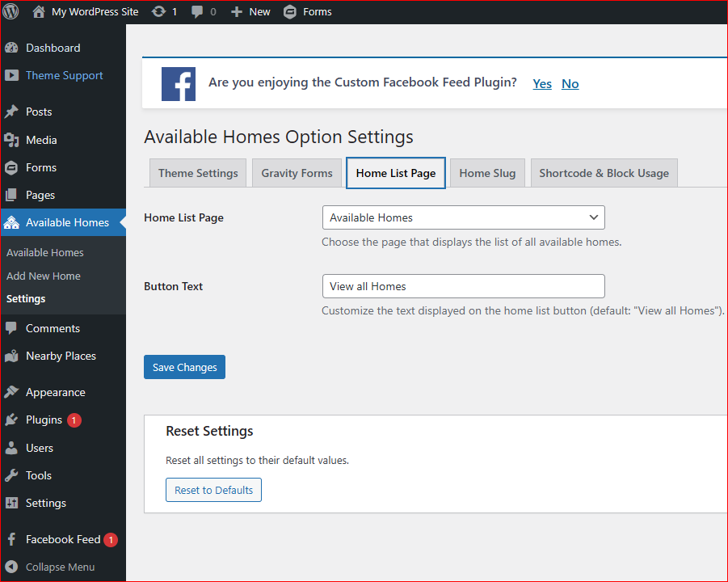The image size is (728, 582).
Task: Open the Available Homes submenu item
Action: tap(45, 253)
